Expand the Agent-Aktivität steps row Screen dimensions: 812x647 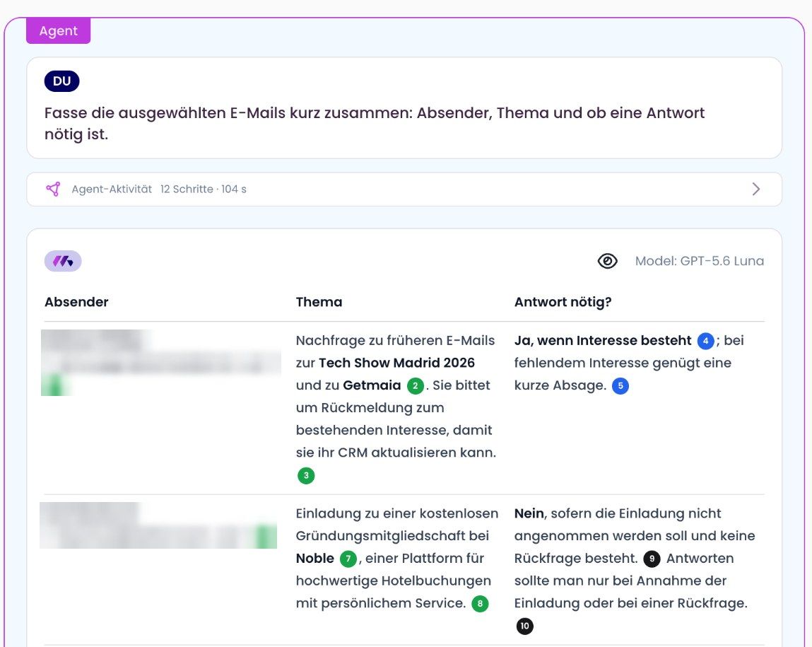click(404, 189)
